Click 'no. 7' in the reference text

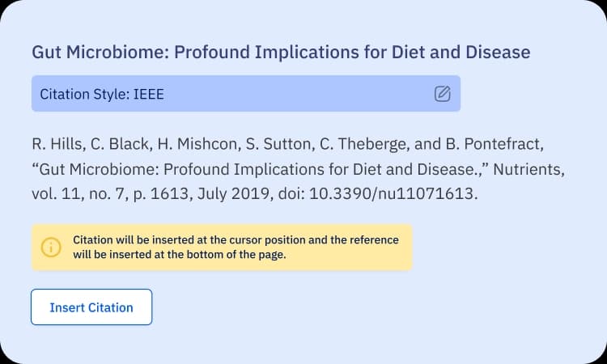tap(106, 193)
